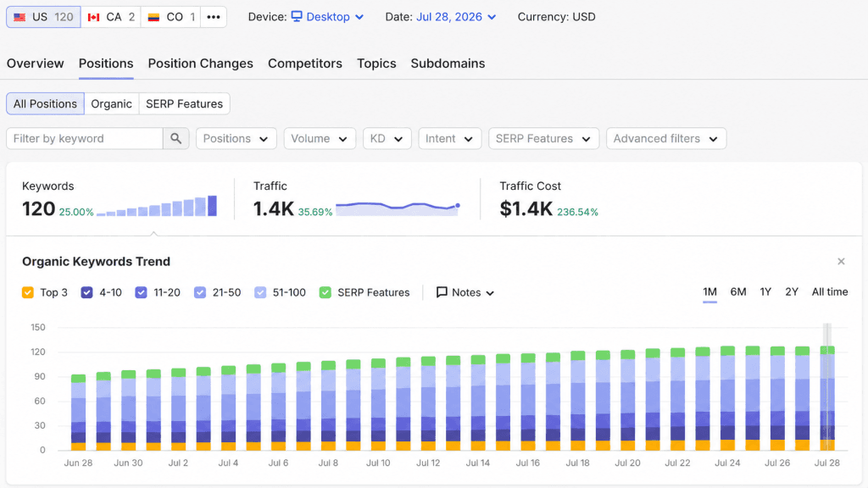This screenshot has height=488, width=868.
Task: Open the Desktop device dropdown
Action: (x=327, y=17)
